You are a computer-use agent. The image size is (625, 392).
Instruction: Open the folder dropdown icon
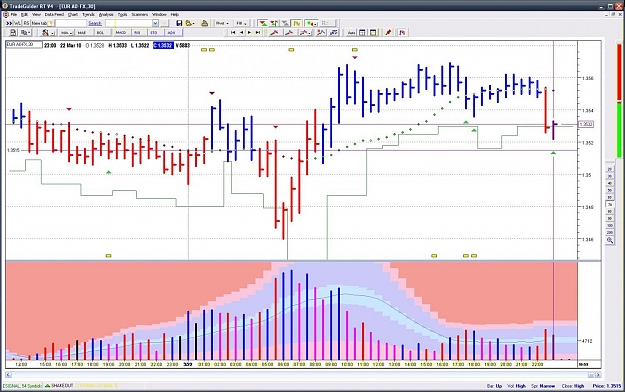(190, 23)
